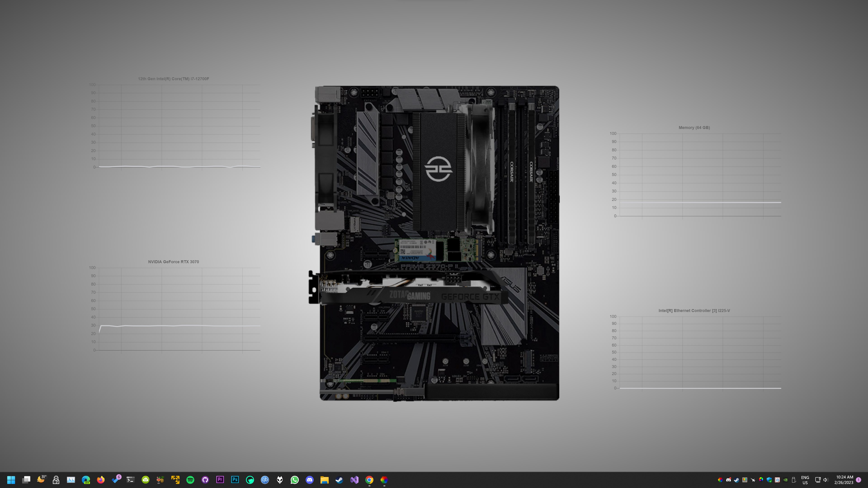Open NVIDIA settings from the system tray
The width and height of the screenshot is (868, 488).
(785, 480)
